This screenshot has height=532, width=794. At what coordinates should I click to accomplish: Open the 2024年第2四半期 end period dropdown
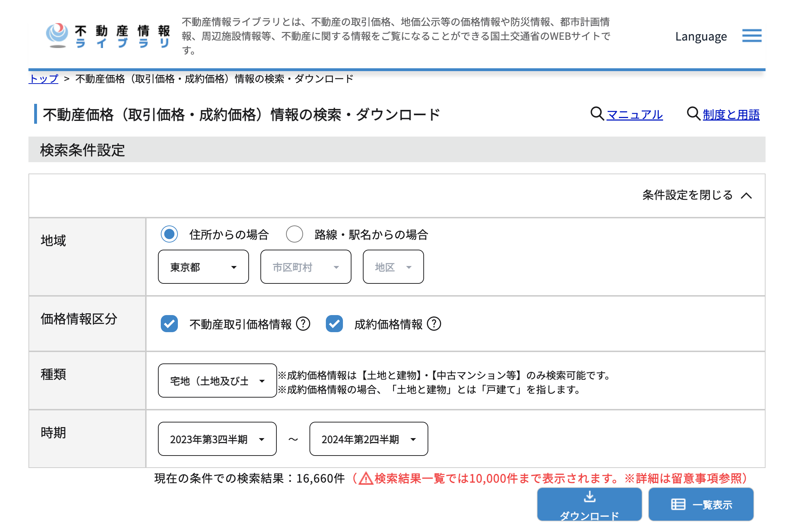(369, 439)
